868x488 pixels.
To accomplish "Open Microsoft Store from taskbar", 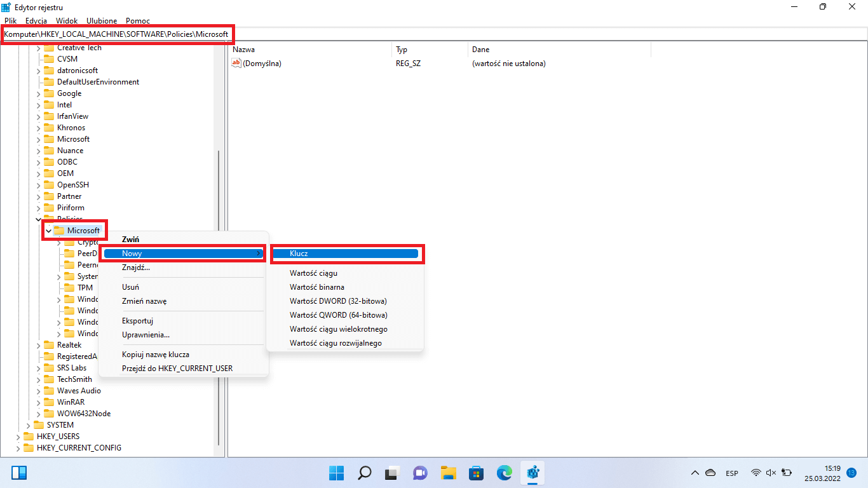I will coord(477,473).
